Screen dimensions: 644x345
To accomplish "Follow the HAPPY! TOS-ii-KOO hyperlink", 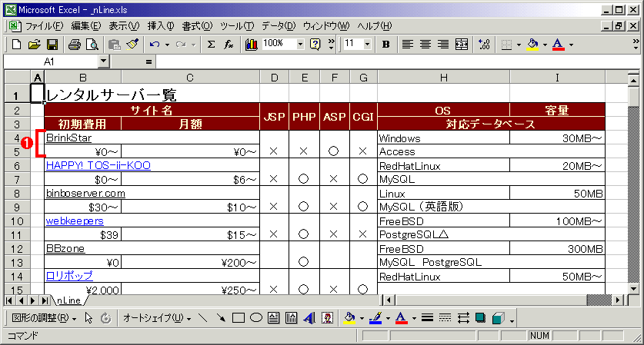I will click(x=98, y=165).
